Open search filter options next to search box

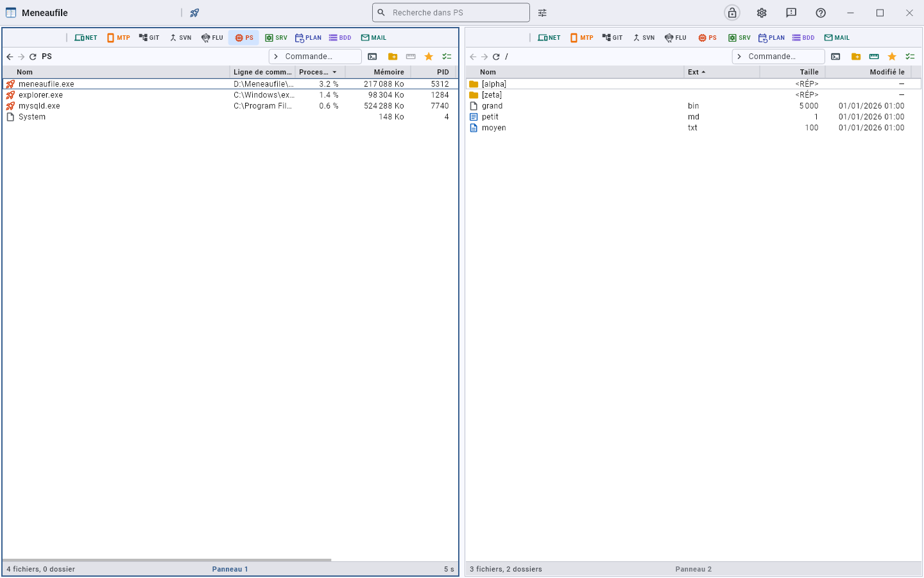click(542, 13)
